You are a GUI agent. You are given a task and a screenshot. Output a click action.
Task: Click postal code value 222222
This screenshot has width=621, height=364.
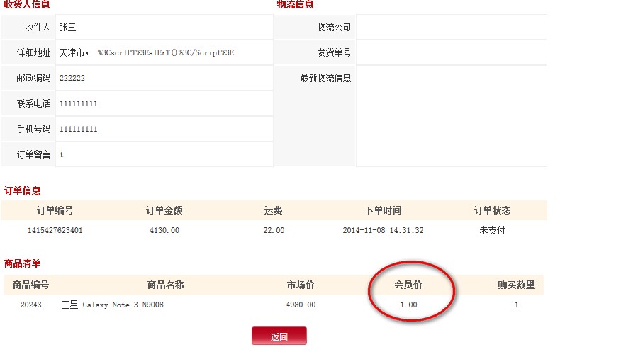click(x=72, y=79)
